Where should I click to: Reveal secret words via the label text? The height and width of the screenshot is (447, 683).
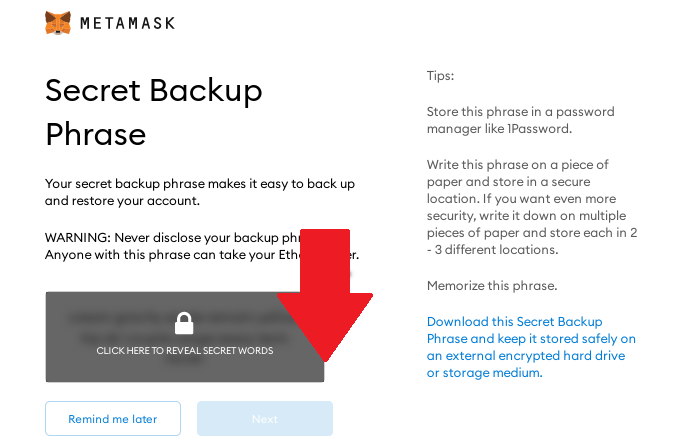point(185,351)
